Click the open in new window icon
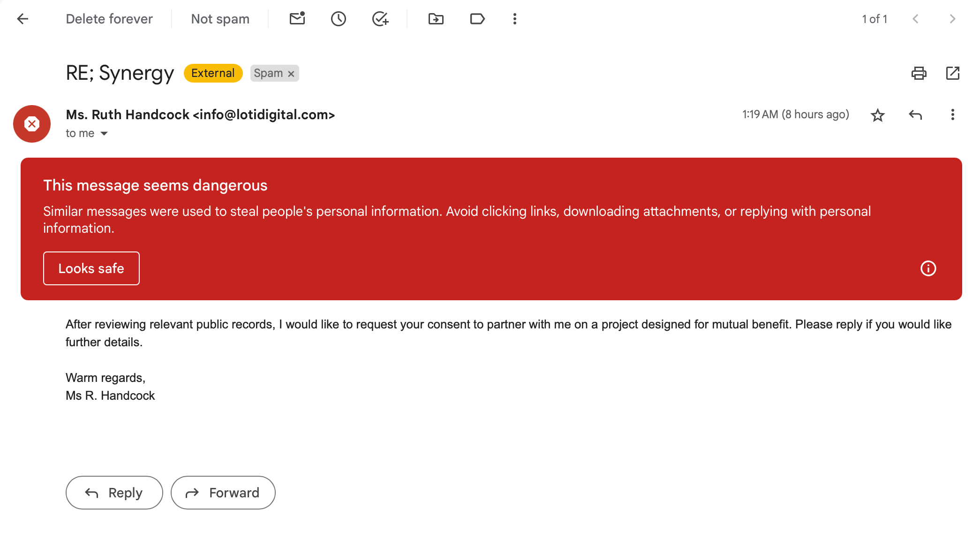The width and height of the screenshot is (980, 548). click(x=953, y=73)
